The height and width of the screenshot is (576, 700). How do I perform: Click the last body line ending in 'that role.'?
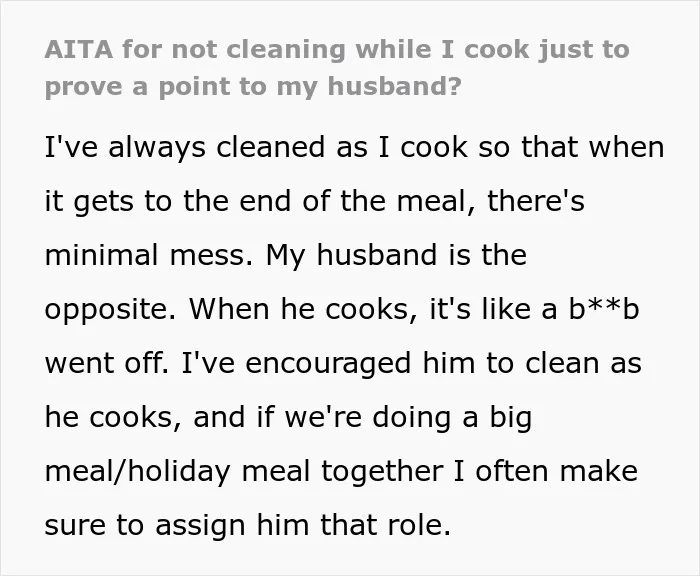[x=248, y=525]
